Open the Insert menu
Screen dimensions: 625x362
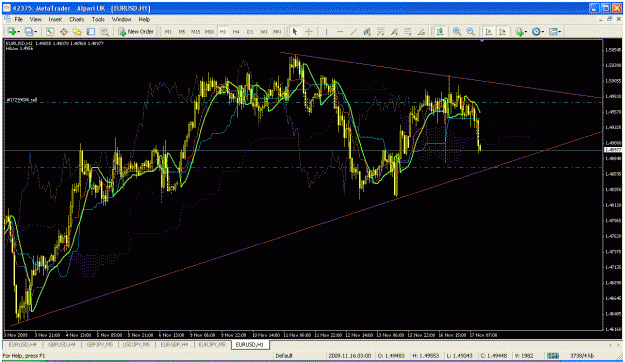click(x=55, y=19)
